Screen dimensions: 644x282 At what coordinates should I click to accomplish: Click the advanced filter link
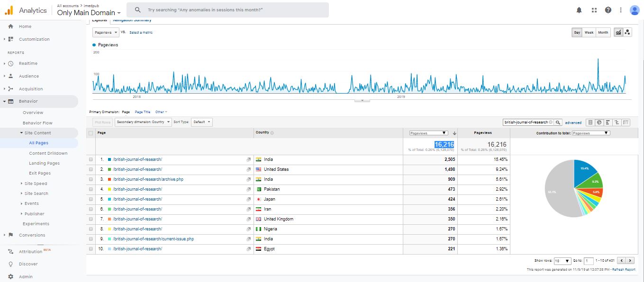pos(573,123)
